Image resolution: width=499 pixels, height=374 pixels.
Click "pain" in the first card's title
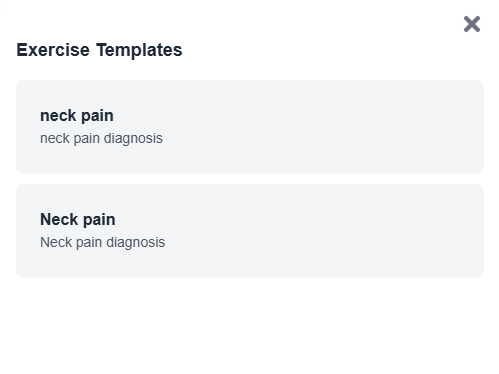point(97,117)
